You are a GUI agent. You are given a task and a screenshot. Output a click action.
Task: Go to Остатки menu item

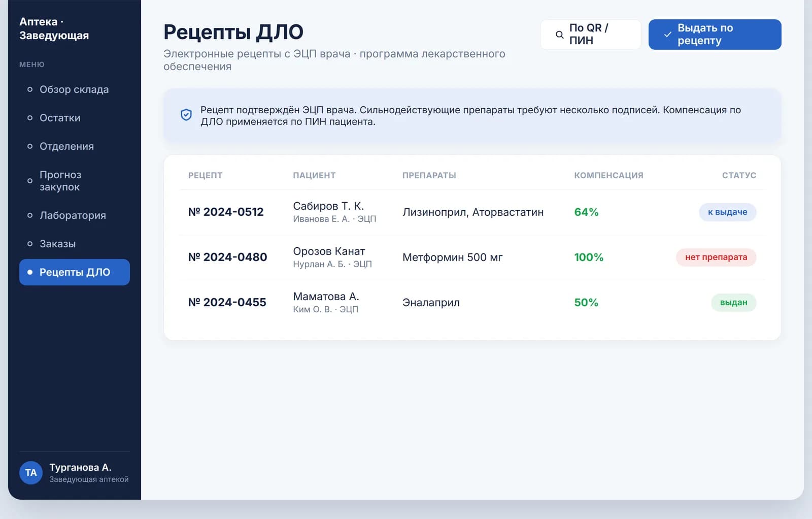[x=75, y=118]
